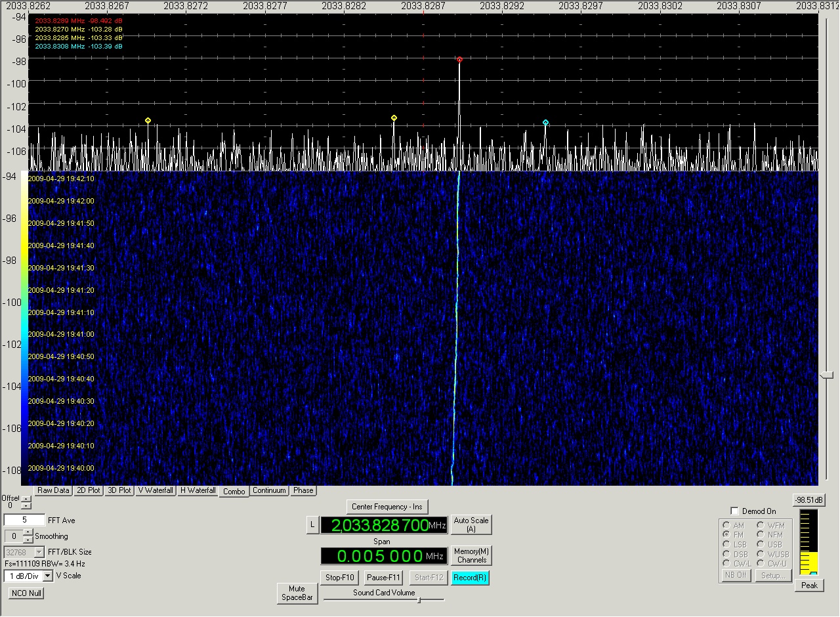Click the NCO Null button

[27, 593]
